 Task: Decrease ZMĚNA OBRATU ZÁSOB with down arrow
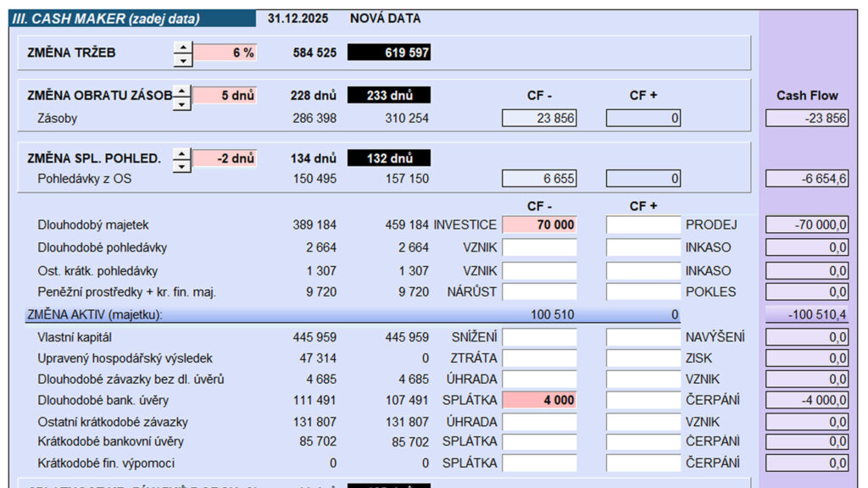click(182, 103)
